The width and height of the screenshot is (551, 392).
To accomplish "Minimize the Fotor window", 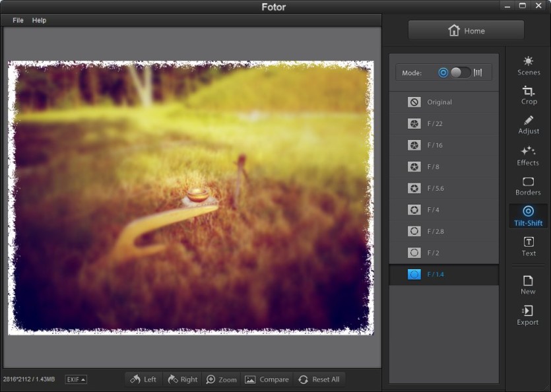I will (507, 6).
